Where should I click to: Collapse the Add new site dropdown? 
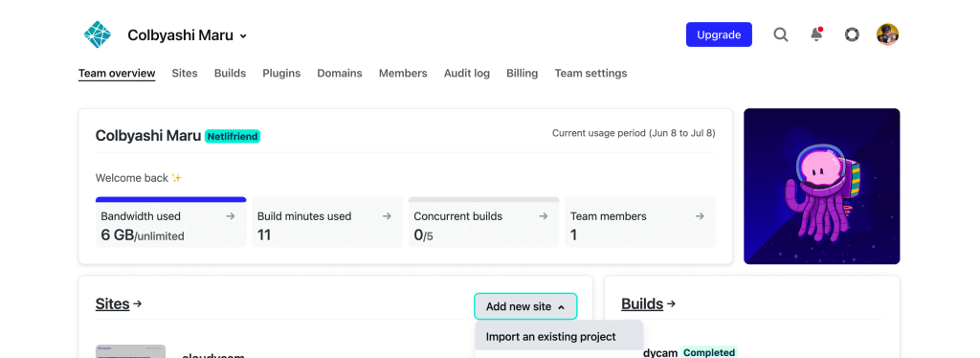click(x=525, y=306)
